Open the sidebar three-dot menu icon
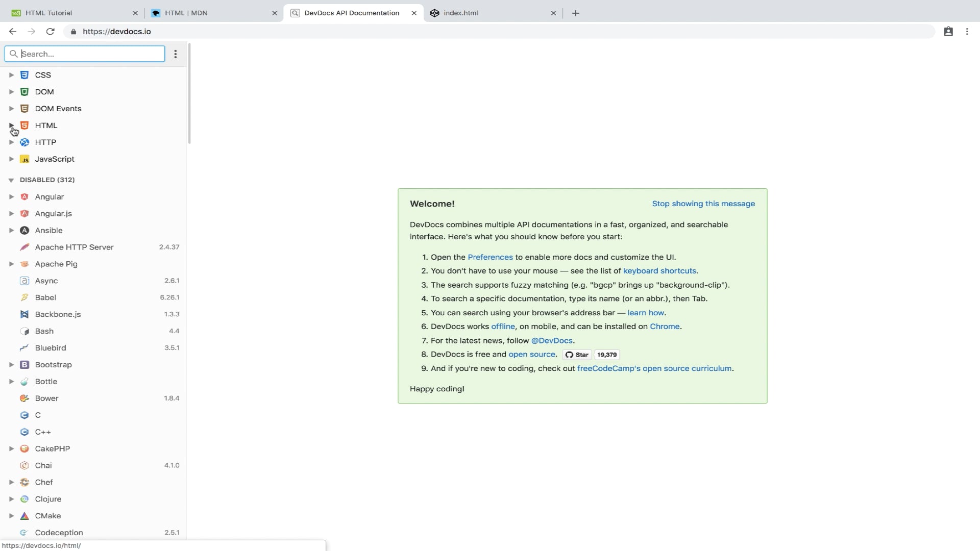 pos(176,54)
